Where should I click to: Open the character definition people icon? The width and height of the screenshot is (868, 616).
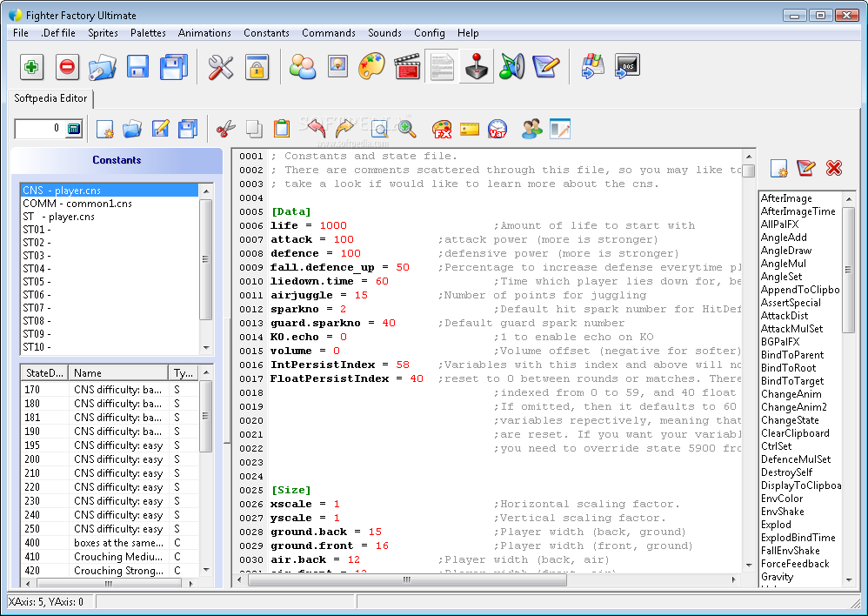[x=303, y=67]
